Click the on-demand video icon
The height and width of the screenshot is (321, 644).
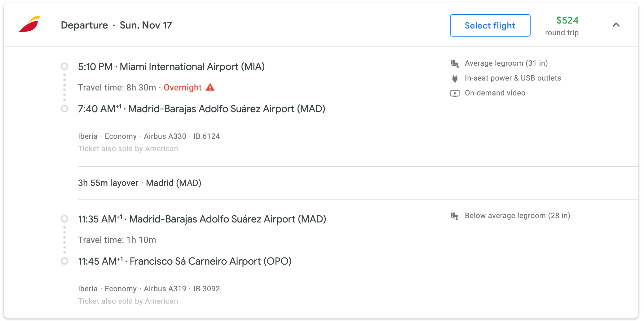(455, 93)
